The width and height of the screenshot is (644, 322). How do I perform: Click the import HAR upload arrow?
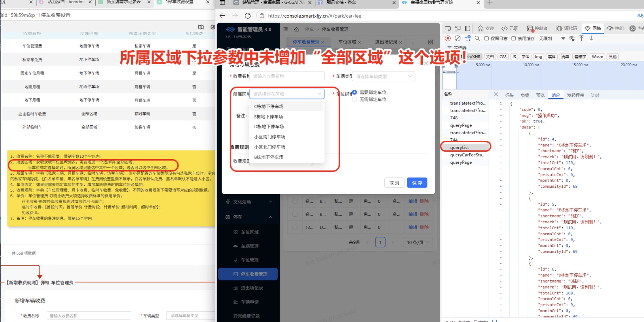[x=581, y=38]
